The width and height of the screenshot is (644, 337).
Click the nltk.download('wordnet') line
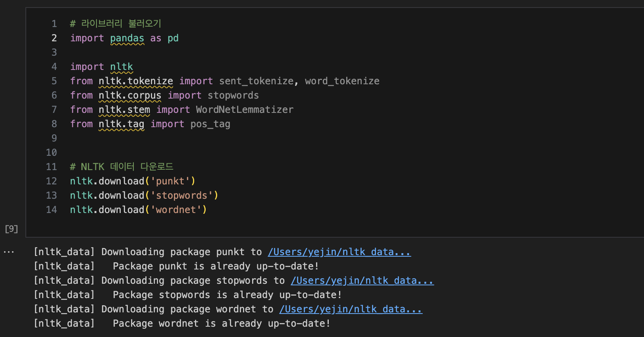[x=139, y=210]
